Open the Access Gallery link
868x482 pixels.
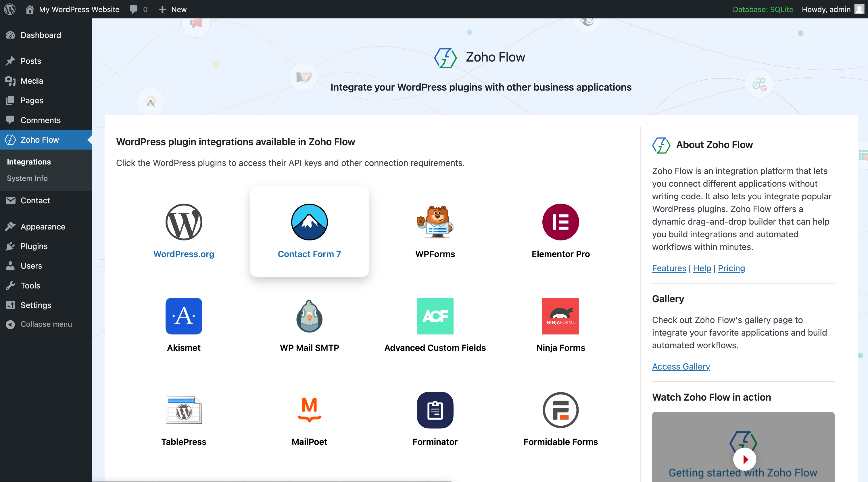click(x=681, y=366)
